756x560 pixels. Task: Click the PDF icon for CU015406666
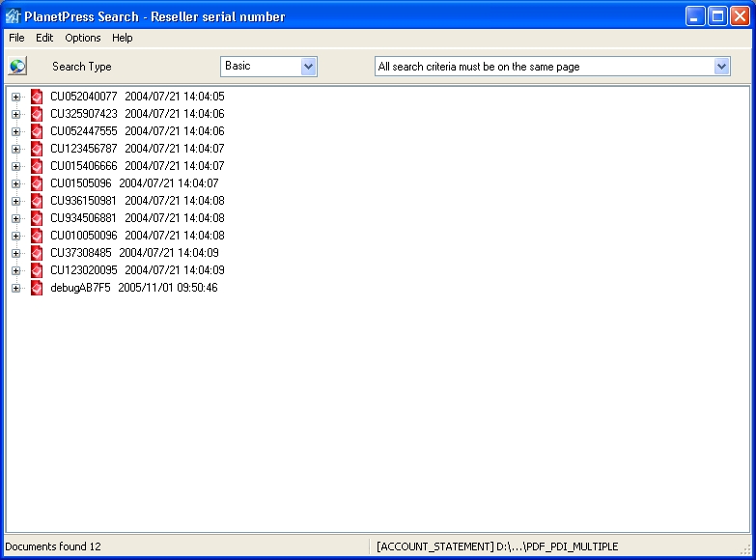coord(37,166)
